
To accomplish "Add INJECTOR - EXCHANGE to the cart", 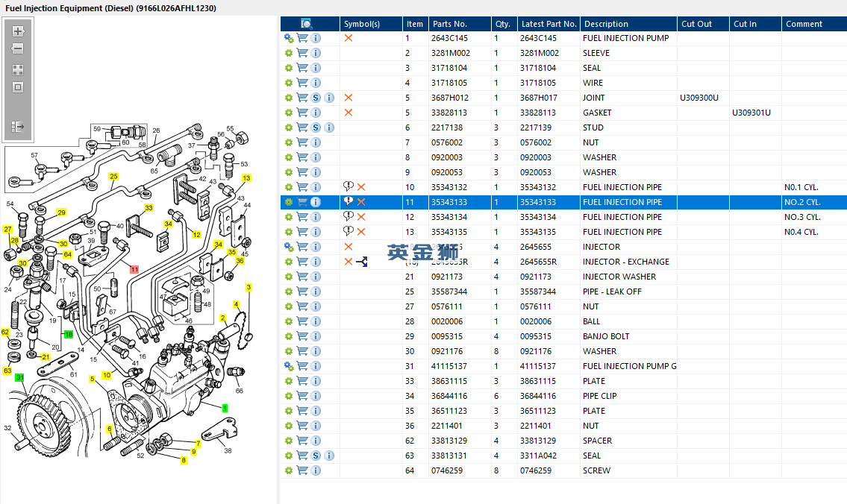I will click(302, 262).
